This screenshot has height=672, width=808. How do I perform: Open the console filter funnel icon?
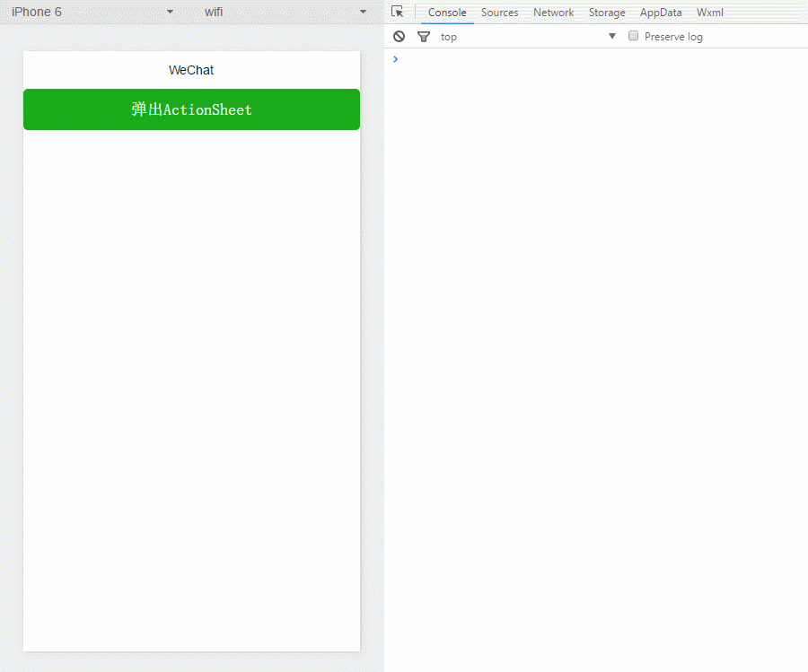424,36
